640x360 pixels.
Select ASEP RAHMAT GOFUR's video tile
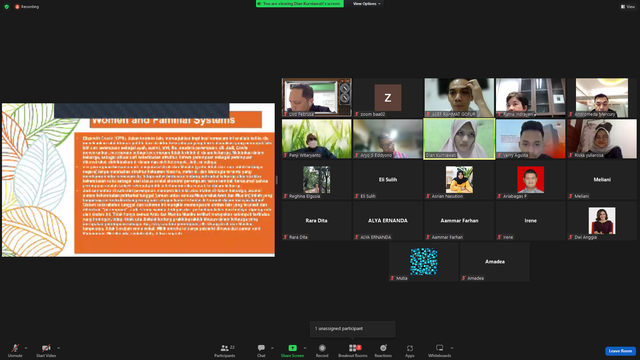(x=459, y=98)
